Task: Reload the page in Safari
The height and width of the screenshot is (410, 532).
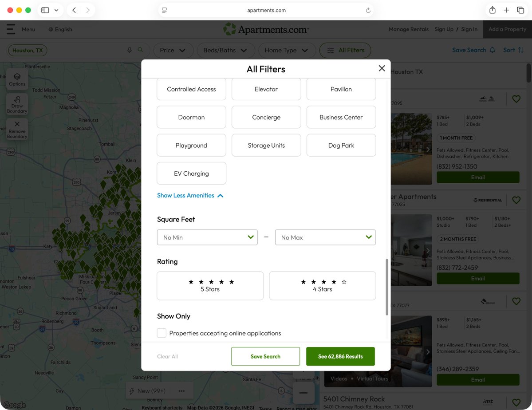Action: (x=368, y=10)
